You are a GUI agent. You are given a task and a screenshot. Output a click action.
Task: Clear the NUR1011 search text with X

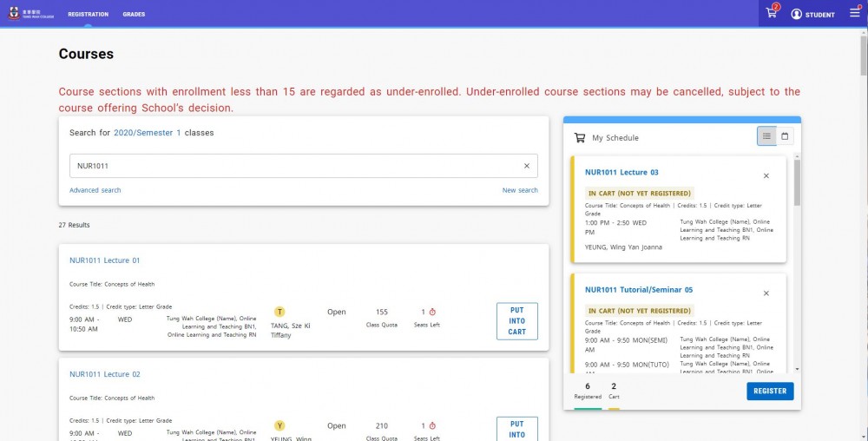coord(527,166)
